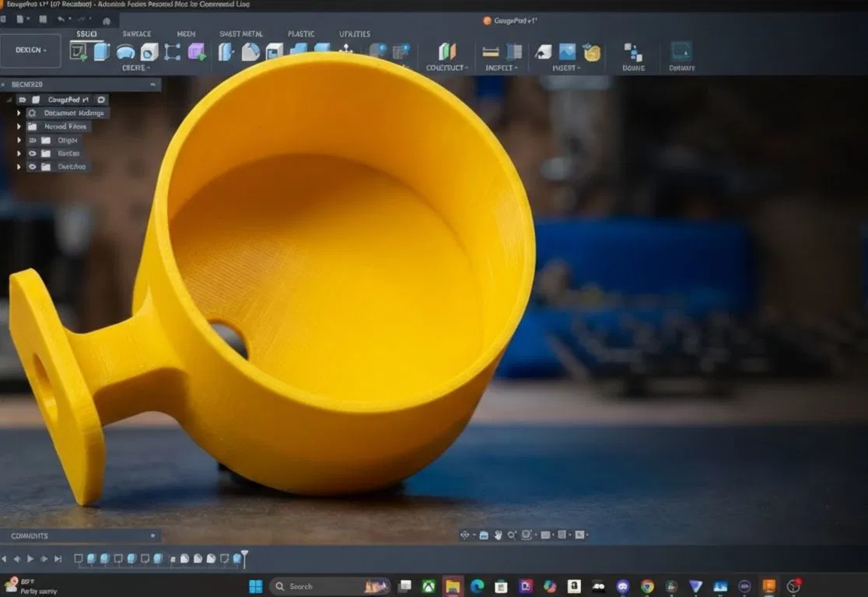Image resolution: width=868 pixels, height=597 pixels.
Task: Expand the Named Views tree node
Action: (19, 126)
